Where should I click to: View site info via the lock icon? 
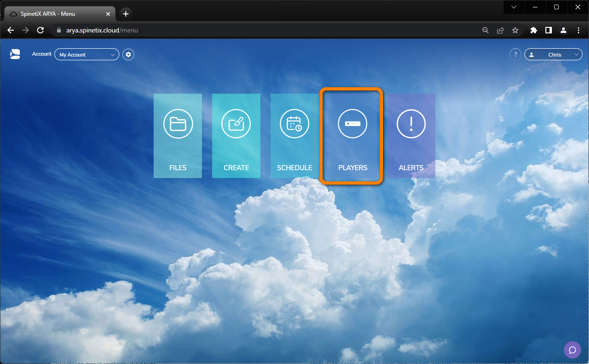tap(59, 31)
